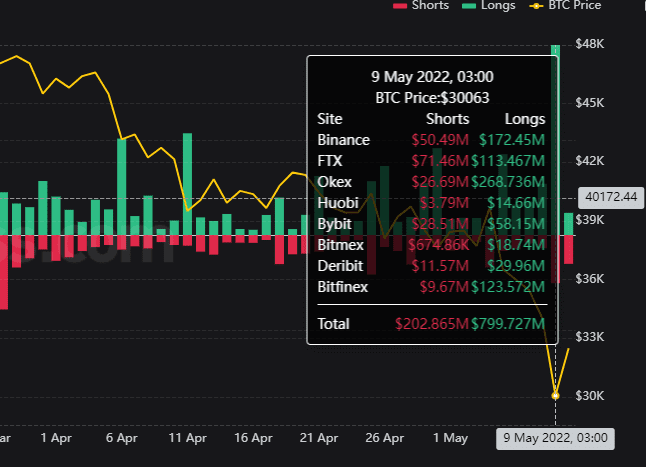Viewport: 646px width, 467px height.
Task: Click the BTC price point at $30K
Action: click(x=555, y=395)
